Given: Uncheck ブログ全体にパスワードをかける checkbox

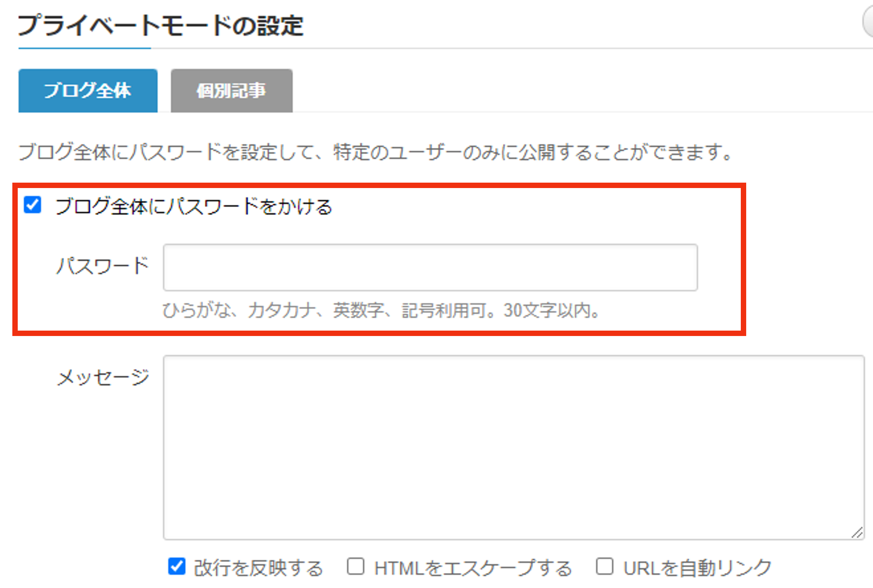Looking at the screenshot, I should (32, 205).
